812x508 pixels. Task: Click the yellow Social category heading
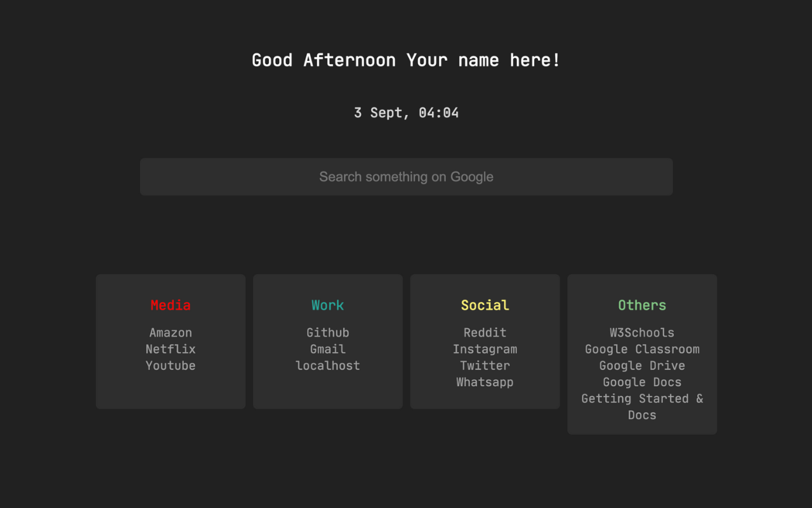pos(485,305)
